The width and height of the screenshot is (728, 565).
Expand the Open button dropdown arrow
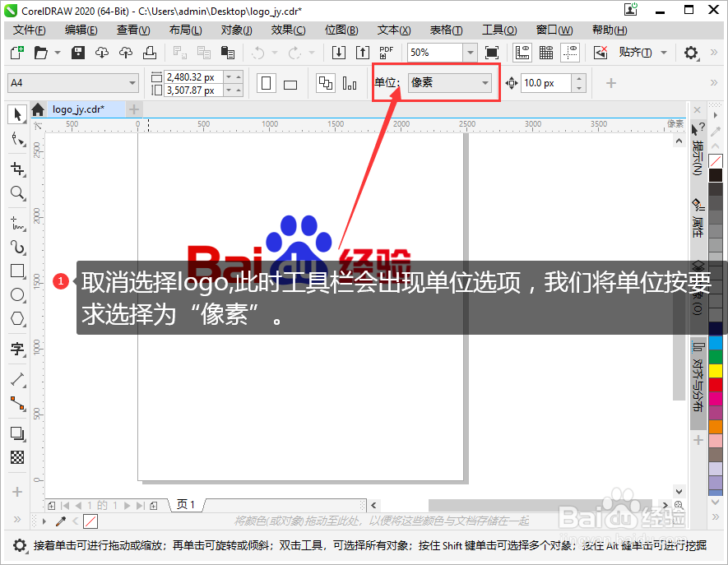(58, 53)
